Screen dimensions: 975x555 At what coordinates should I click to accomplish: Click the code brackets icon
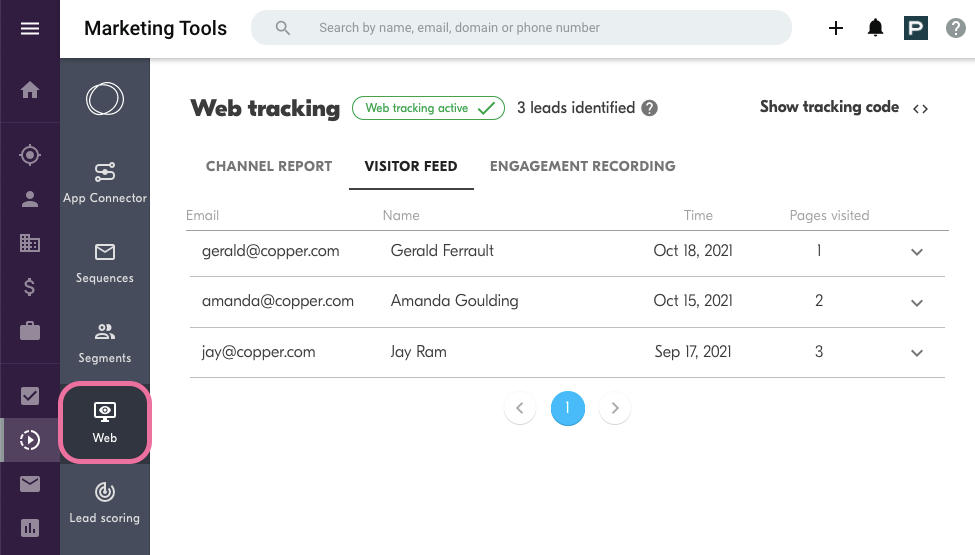tap(920, 109)
